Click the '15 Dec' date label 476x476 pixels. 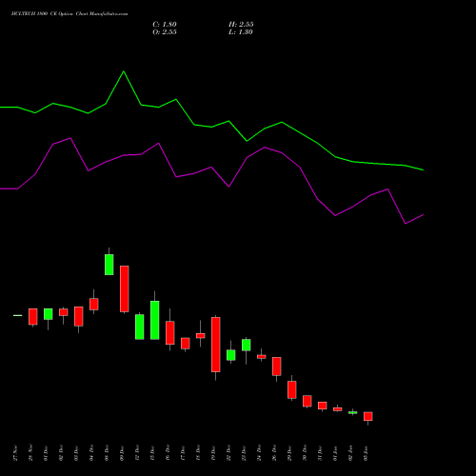(x=152, y=453)
